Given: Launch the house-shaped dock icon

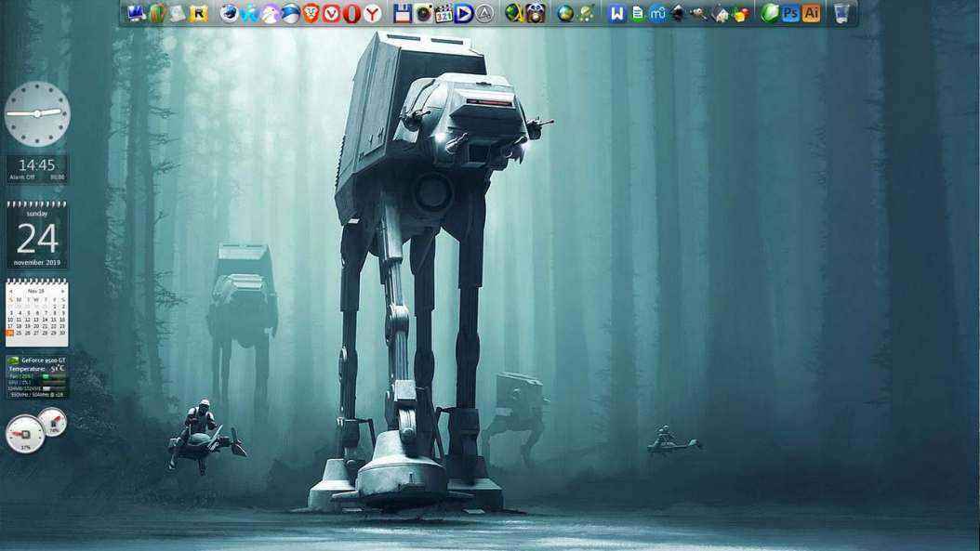Looking at the screenshot, I should pyautogui.click(x=720, y=13).
